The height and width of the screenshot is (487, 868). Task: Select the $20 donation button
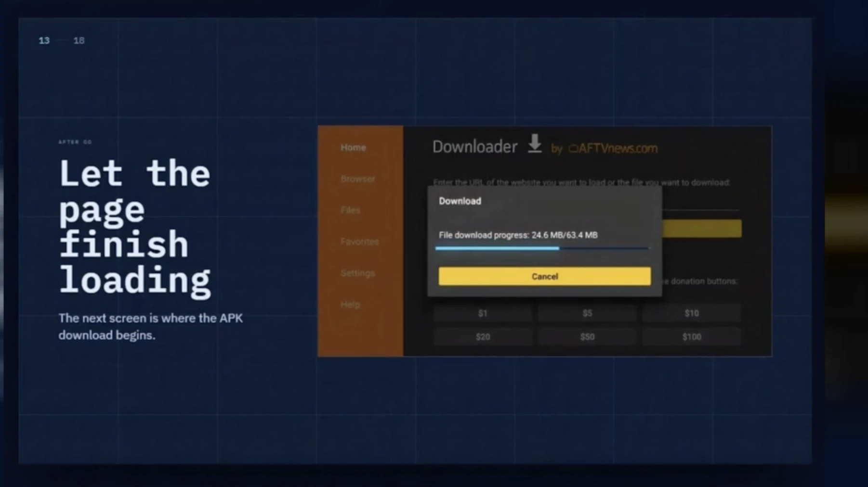pos(483,337)
